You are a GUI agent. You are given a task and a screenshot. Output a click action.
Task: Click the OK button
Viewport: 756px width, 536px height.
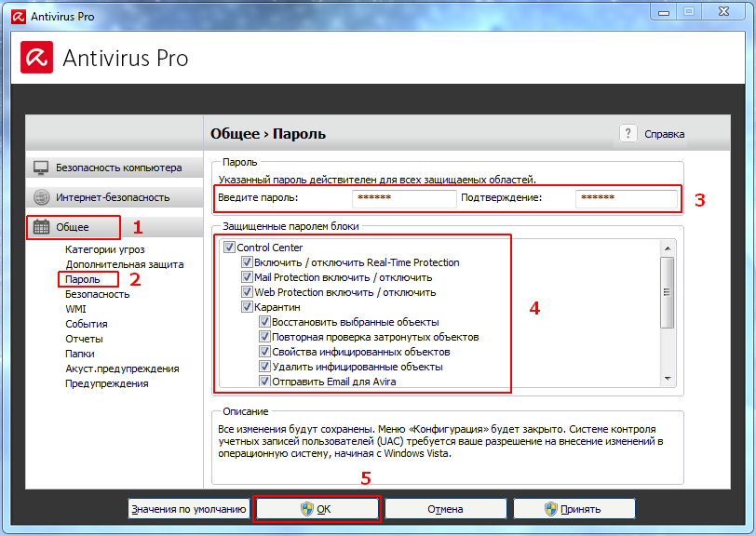coord(317,509)
